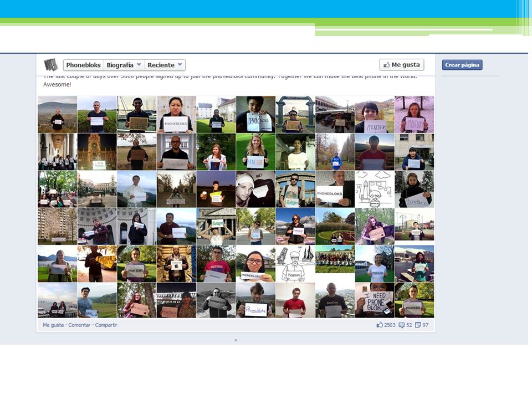Open the cartoon drawing with clouds
Screen dimensions: 532x399
[375, 189]
